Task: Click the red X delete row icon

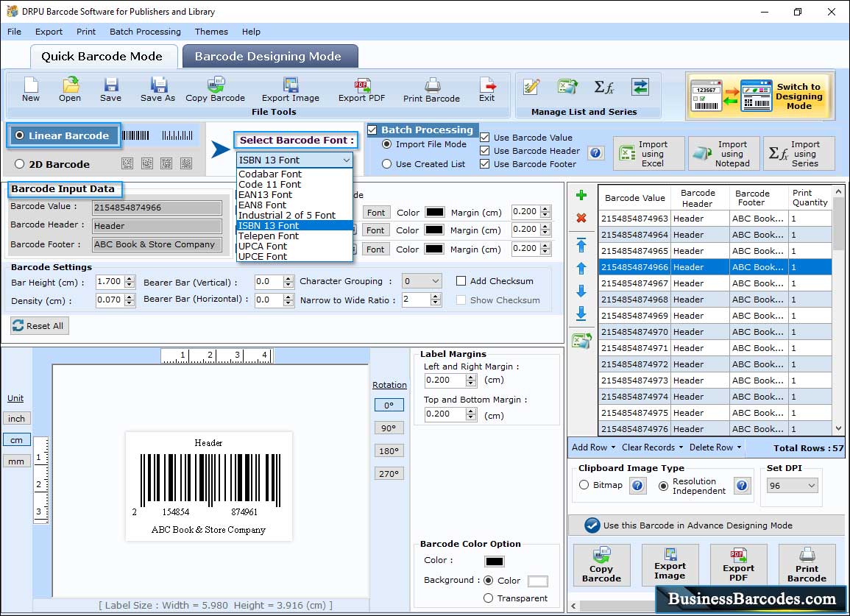Action: (581, 218)
